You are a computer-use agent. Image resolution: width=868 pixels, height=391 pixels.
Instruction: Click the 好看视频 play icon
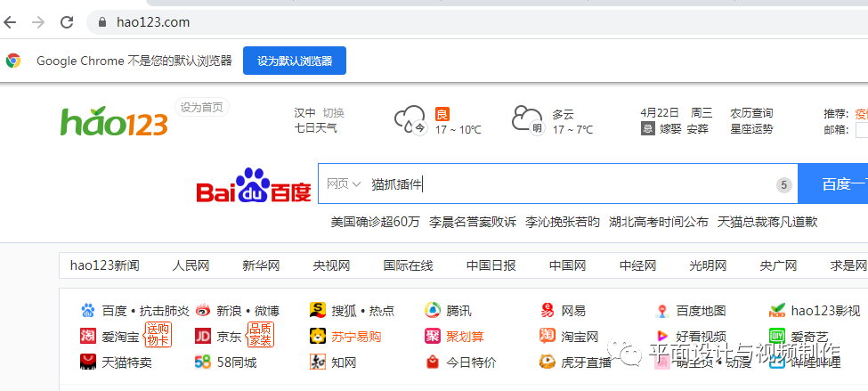click(662, 336)
